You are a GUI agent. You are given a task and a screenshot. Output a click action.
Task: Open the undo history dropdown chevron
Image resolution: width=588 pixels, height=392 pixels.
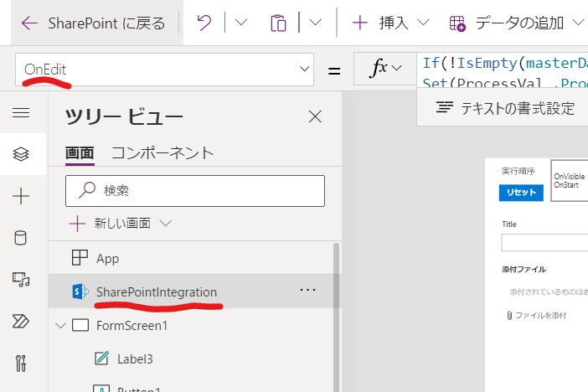pyautogui.click(x=240, y=23)
